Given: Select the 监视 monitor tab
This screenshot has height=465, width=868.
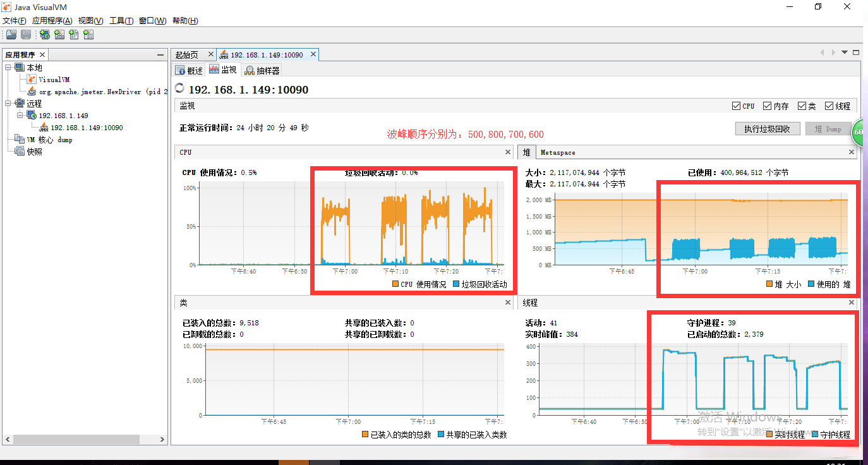Looking at the screenshot, I should [223, 70].
